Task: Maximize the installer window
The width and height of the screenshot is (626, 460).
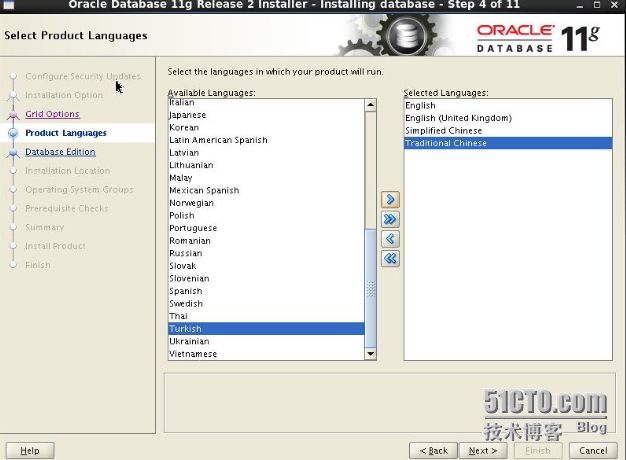Action: 597,5
